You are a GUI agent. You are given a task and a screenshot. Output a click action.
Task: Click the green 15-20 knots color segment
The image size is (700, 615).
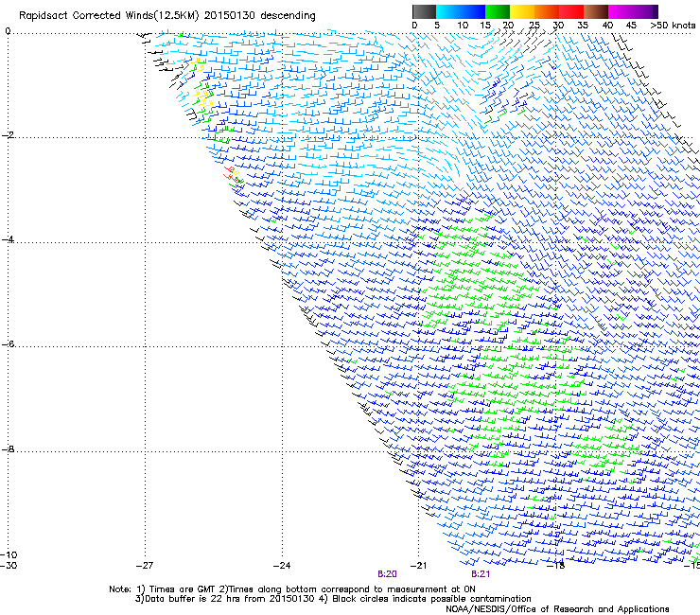[x=498, y=11]
